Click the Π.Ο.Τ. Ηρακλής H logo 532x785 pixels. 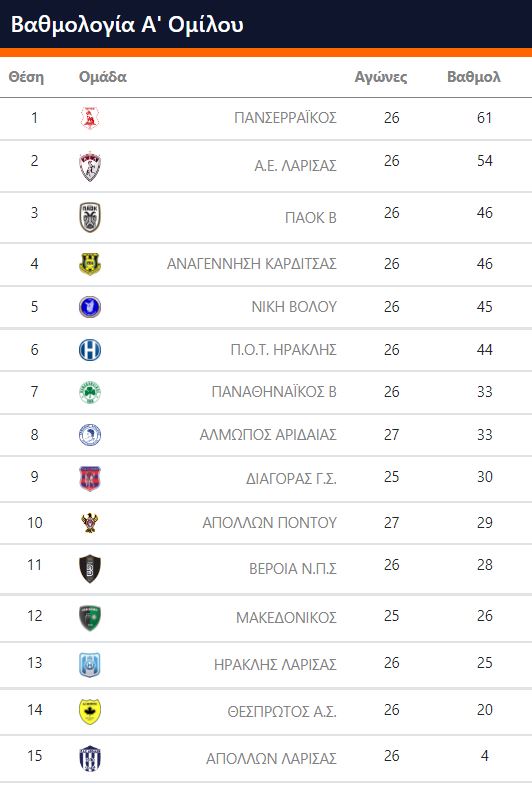(90, 350)
